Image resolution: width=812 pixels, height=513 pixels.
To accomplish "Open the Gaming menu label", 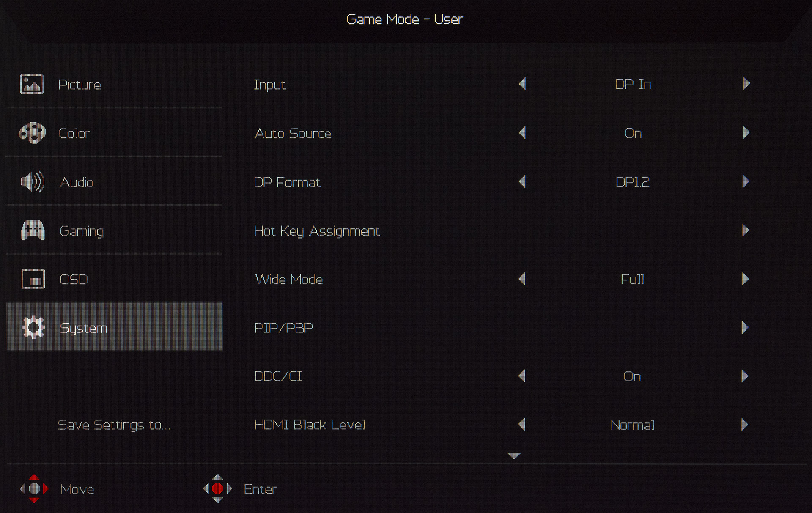I will (82, 231).
